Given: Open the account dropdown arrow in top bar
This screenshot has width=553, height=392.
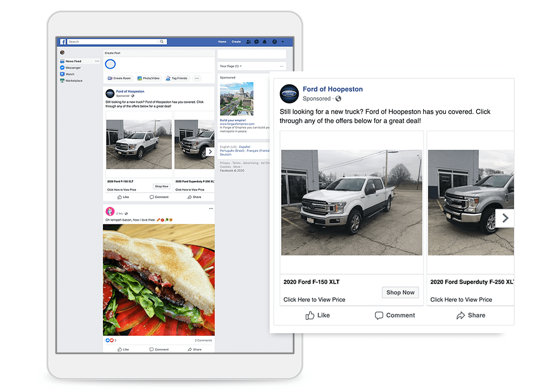Looking at the screenshot, I should (283, 41).
